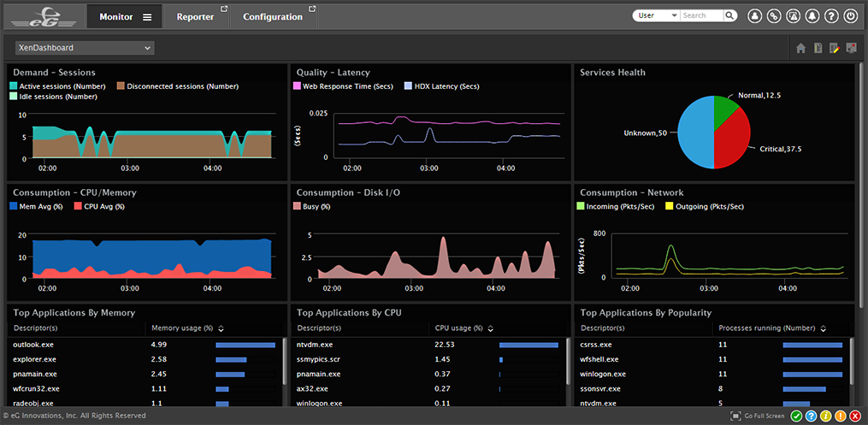Open the Monitor hamburger menu icon

point(147,17)
